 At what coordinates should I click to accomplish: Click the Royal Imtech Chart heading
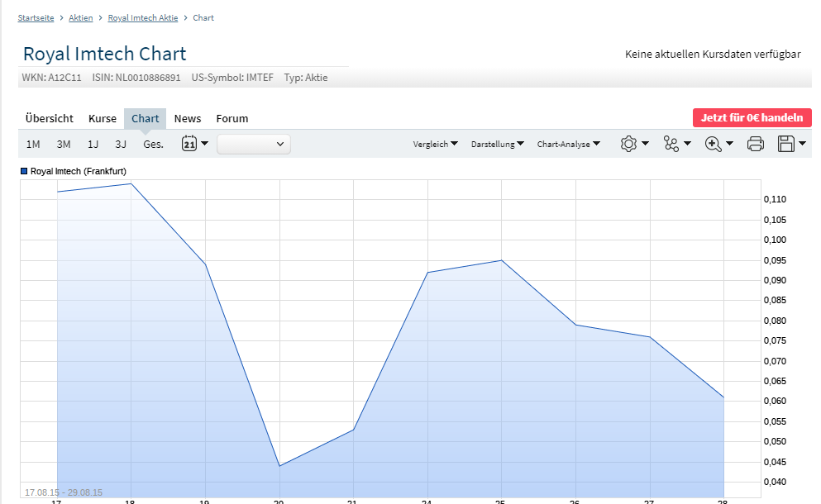105,54
